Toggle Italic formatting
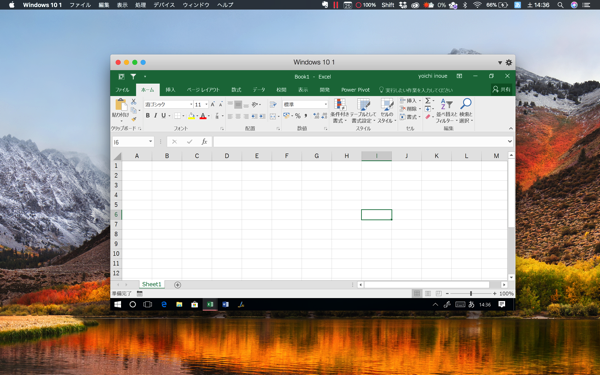This screenshot has height=375, width=600. pos(155,116)
